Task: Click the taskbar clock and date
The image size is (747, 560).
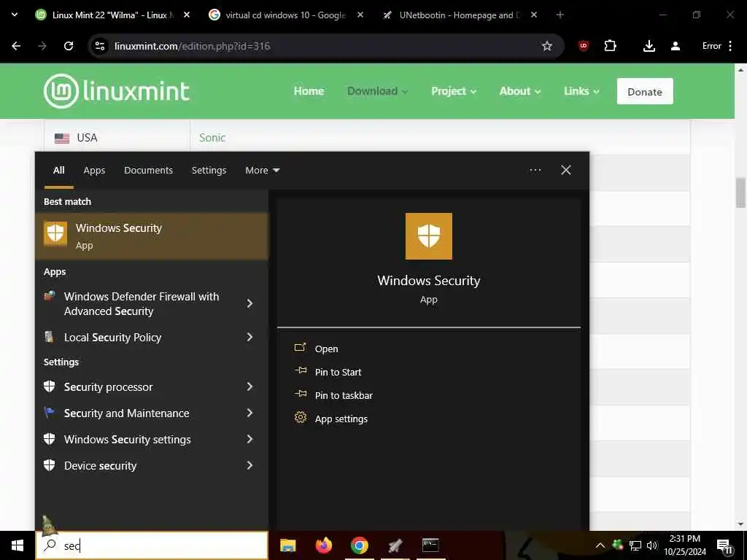Action: coord(684,545)
